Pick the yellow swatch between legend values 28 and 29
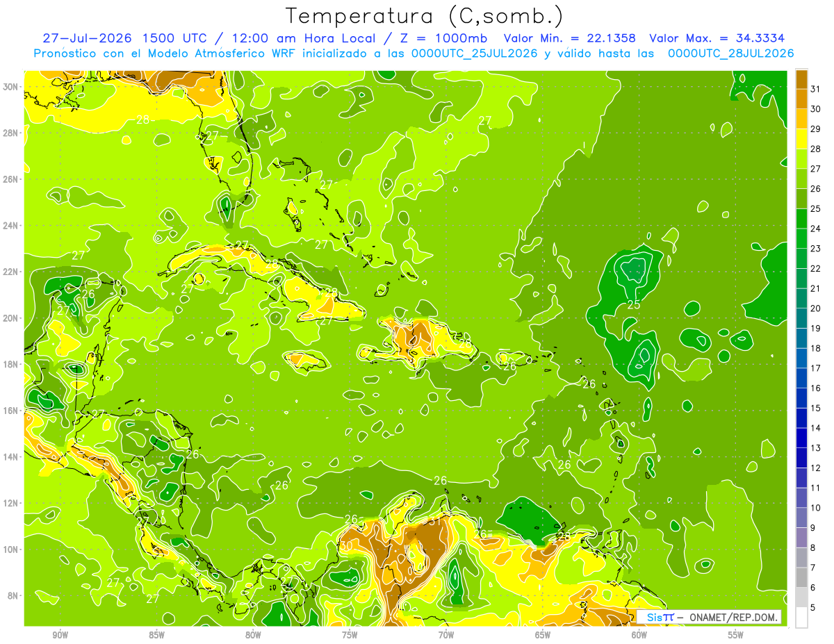Screen dimensions: 834x644 (801, 138)
